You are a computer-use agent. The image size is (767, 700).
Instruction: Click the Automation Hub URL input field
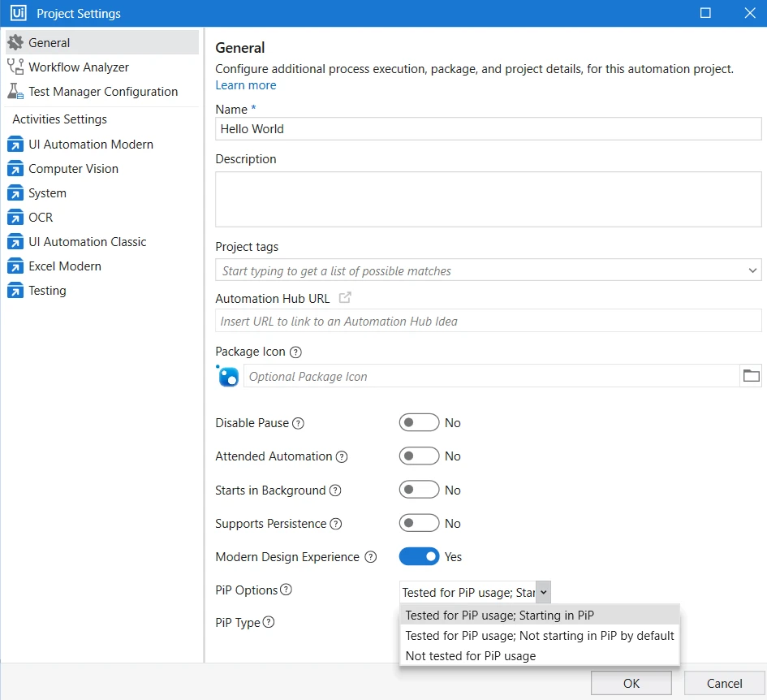(488, 321)
